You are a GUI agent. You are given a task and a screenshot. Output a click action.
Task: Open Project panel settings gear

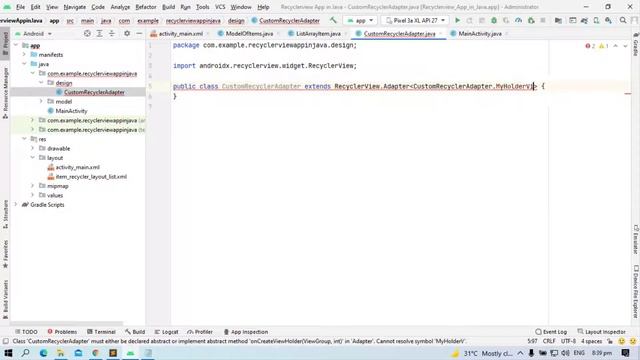[x=127, y=33]
